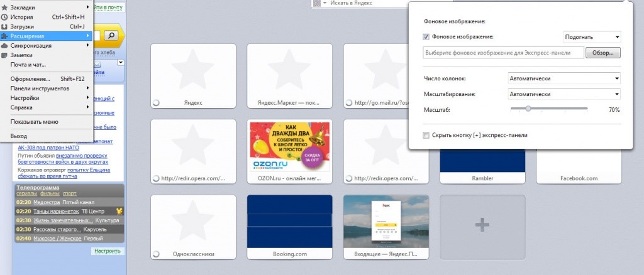Open the Подогнать dropdown
The width and height of the screenshot is (644, 275).
(x=592, y=37)
